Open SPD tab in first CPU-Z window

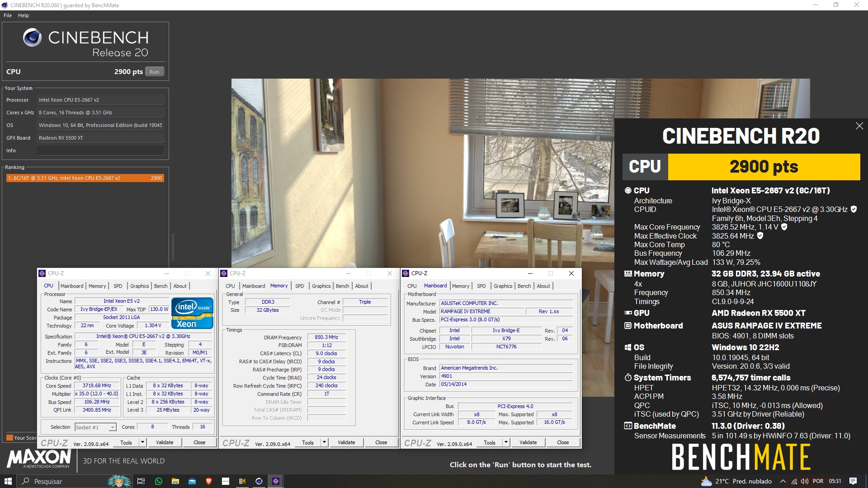(x=118, y=286)
